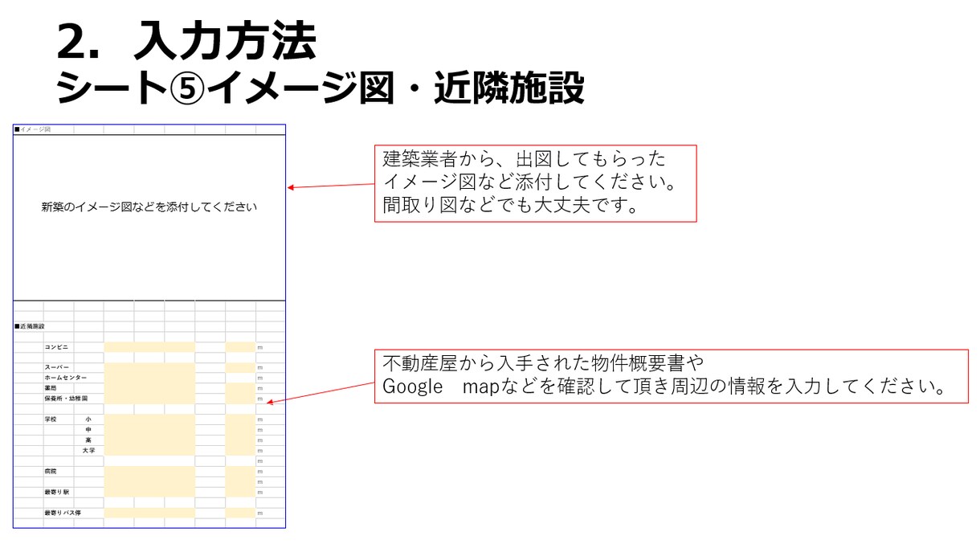Click the name input field for 最寄り駅
980x544 pixels.
149,492
